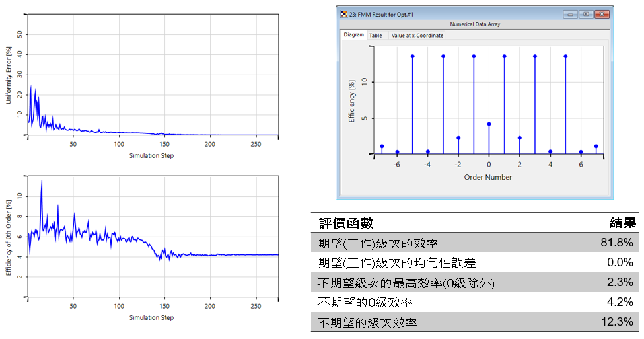Click the '不期望的0級效率' row label

[x=365, y=303]
